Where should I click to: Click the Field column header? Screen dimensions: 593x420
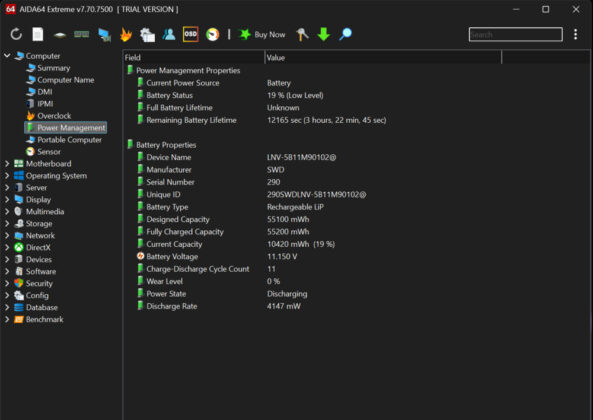pyautogui.click(x=194, y=57)
